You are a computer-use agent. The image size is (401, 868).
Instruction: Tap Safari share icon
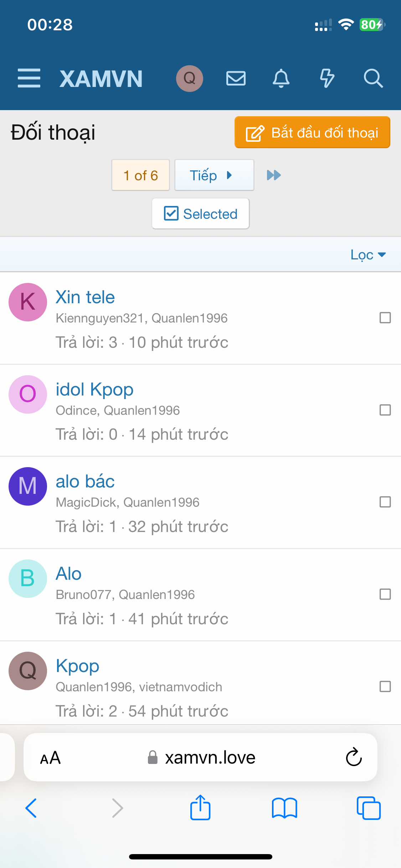pyautogui.click(x=200, y=808)
